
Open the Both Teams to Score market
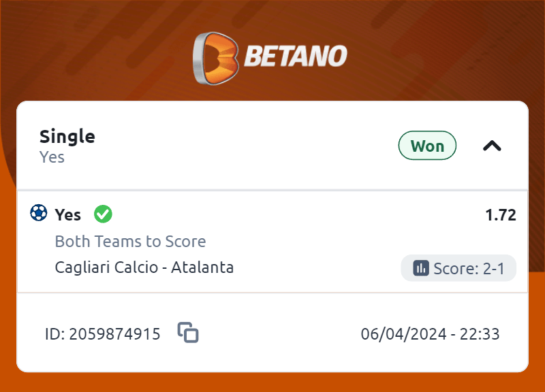(x=130, y=242)
